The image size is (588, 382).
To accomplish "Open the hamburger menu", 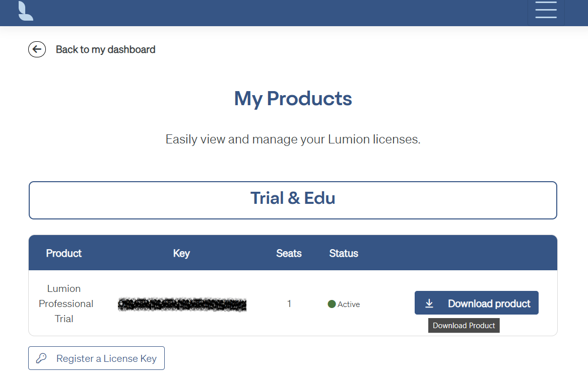I will pyautogui.click(x=546, y=10).
